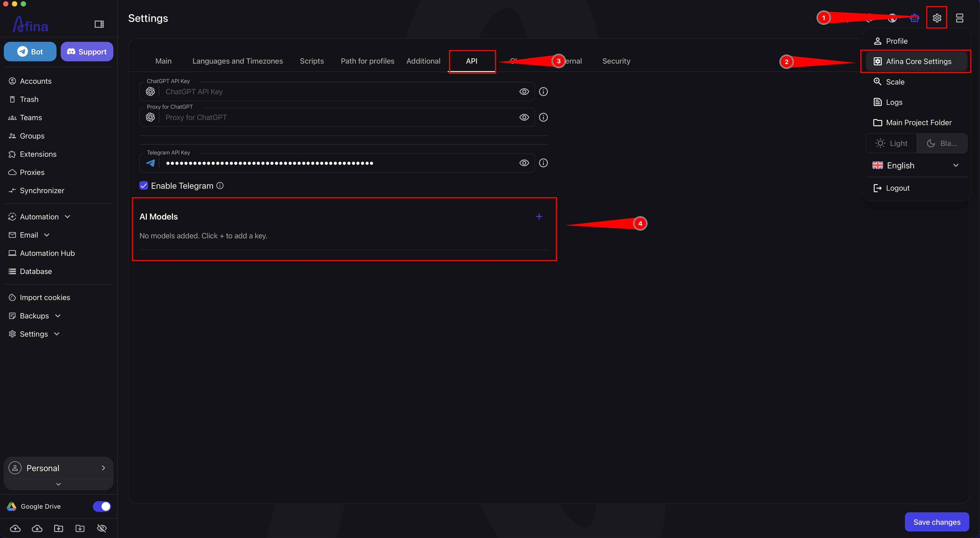
Task: Open Extensions in sidebar
Action: (59, 154)
